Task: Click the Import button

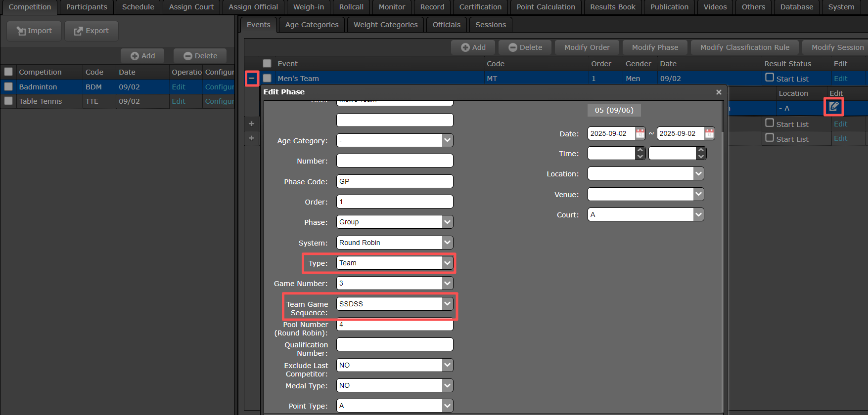Action: [34, 31]
